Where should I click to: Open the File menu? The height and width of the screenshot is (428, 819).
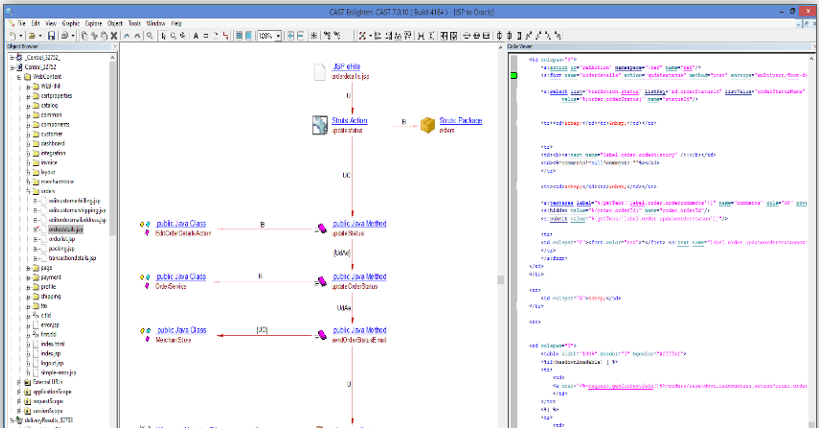point(21,24)
